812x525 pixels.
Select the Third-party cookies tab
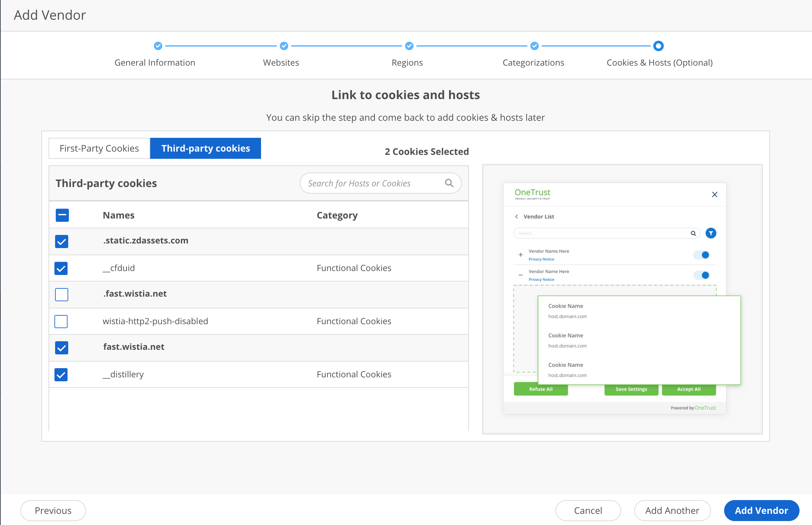tap(206, 148)
